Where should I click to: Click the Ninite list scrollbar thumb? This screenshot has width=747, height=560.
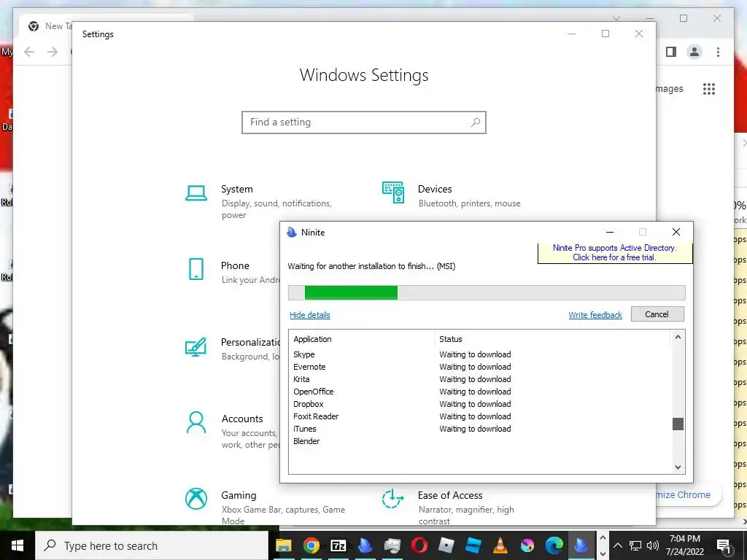click(678, 424)
